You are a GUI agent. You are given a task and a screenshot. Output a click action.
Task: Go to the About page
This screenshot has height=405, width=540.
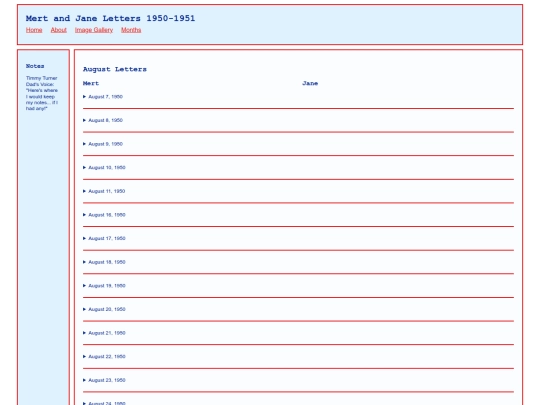pos(59,30)
